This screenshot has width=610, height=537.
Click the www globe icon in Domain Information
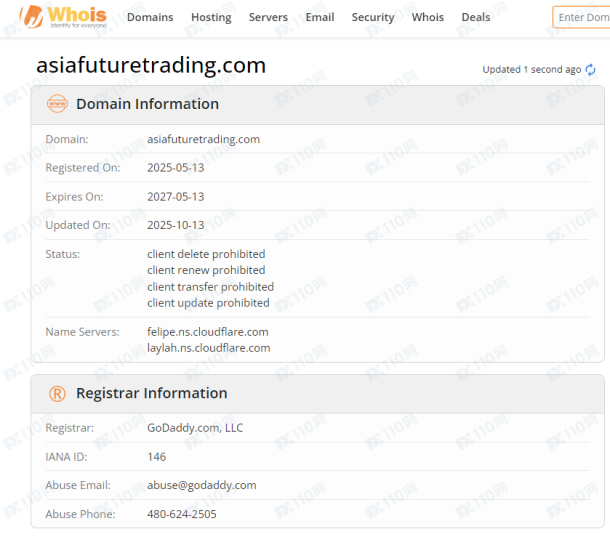click(57, 104)
